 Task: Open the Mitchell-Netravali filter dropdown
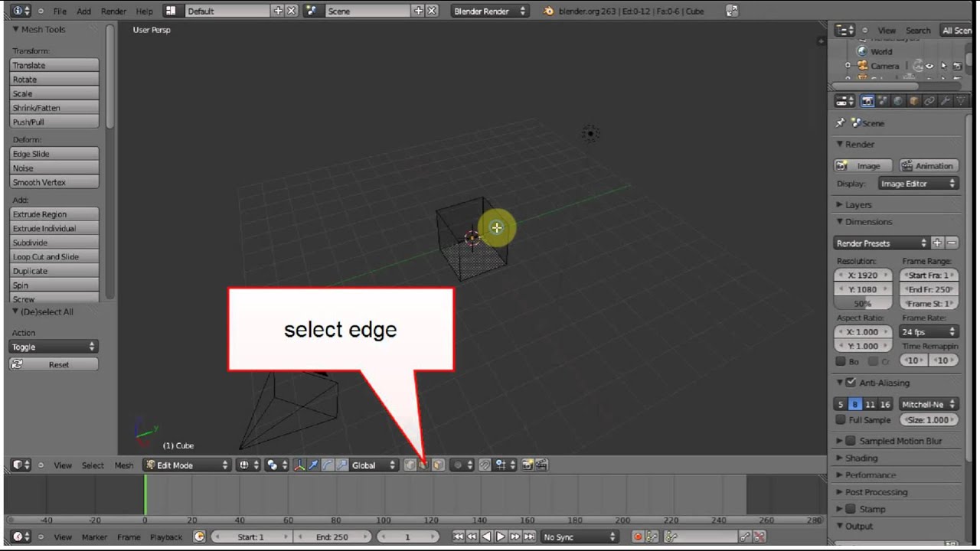pos(929,404)
